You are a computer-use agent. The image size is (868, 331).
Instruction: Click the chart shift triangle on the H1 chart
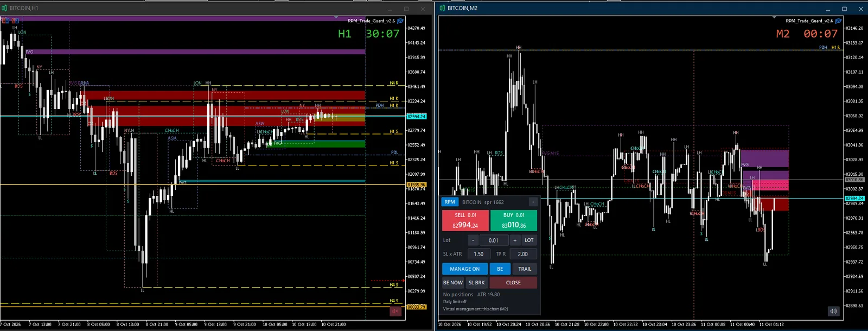tap(336, 18)
